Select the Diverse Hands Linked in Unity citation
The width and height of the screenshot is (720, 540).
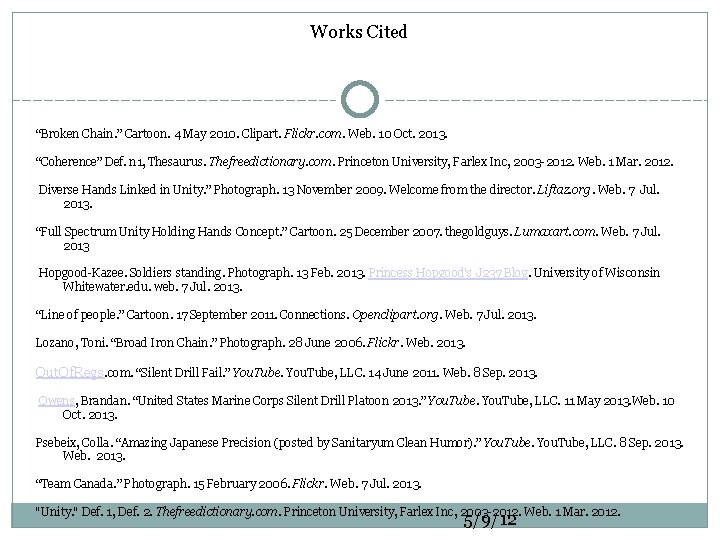[349, 197]
